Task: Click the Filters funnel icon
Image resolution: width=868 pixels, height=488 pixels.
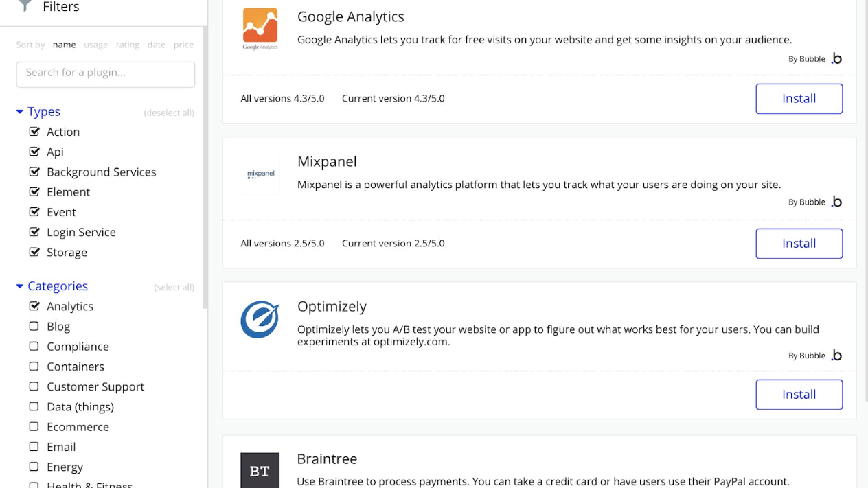Action: click(x=25, y=6)
